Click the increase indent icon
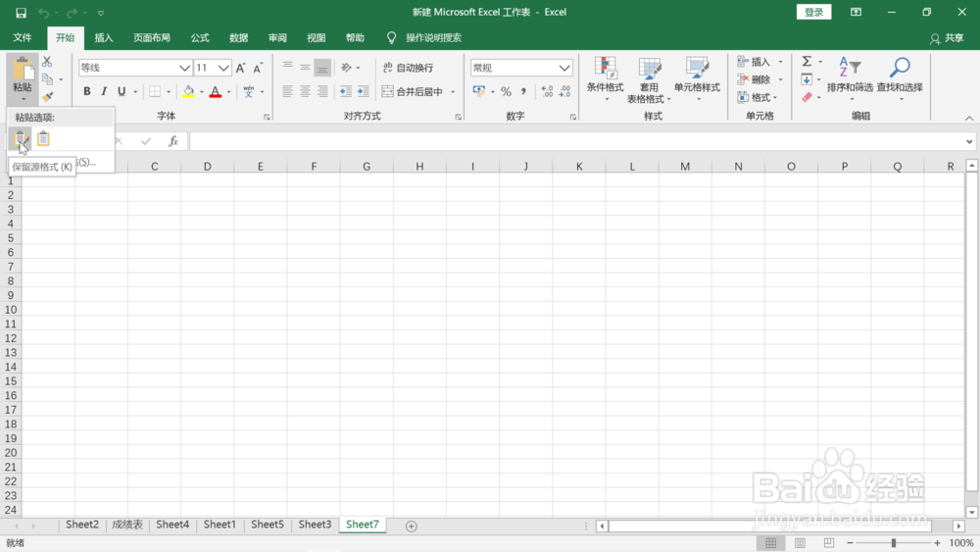This screenshot has height=552, width=980. coord(364,92)
